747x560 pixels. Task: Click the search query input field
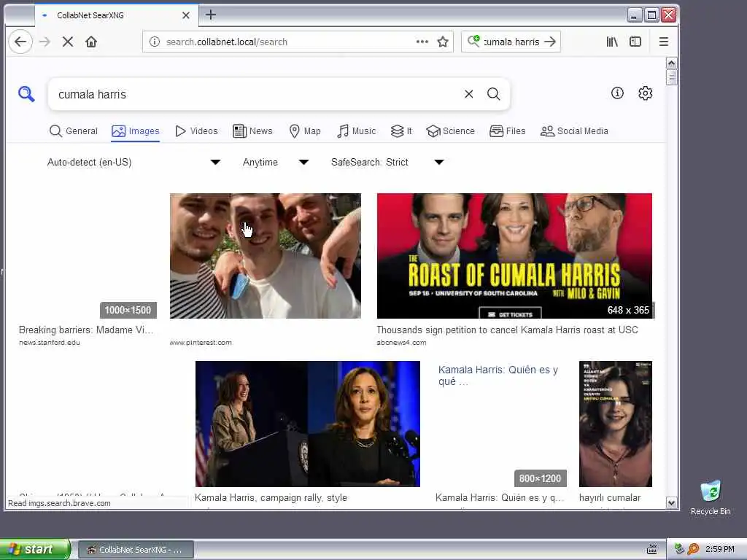[258, 94]
